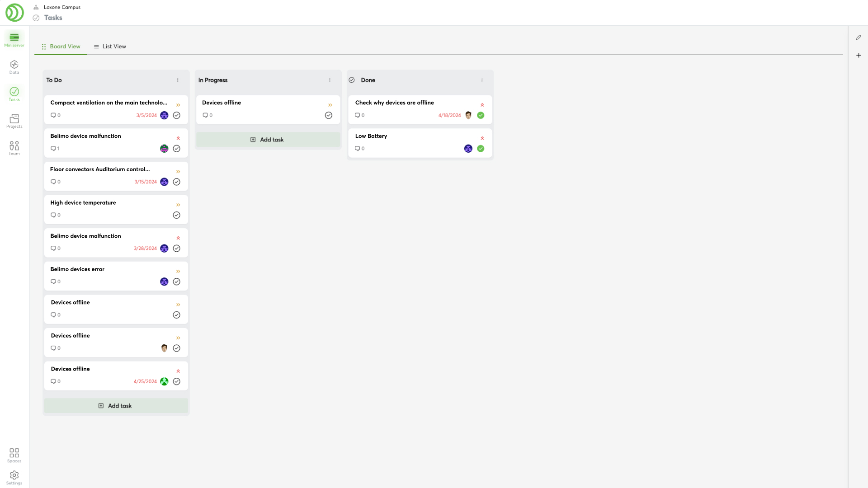The height and width of the screenshot is (488, 868).
Task: Click Add task in In Progress column
Action: coord(268,140)
